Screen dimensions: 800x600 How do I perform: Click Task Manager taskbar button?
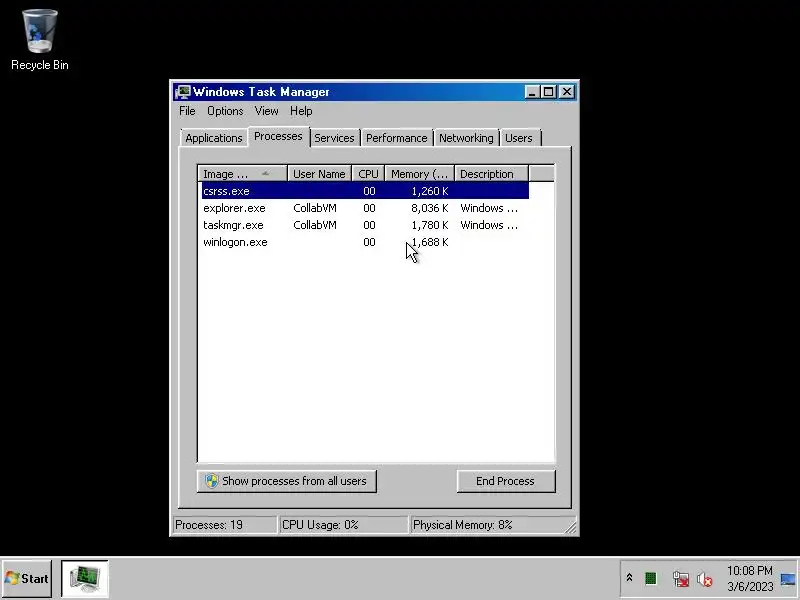(x=85, y=578)
